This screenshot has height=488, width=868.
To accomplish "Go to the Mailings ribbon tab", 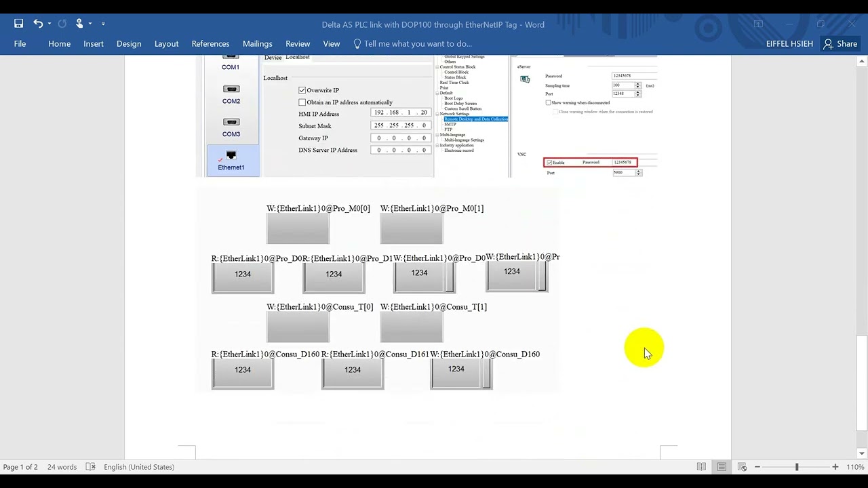I will click(258, 43).
